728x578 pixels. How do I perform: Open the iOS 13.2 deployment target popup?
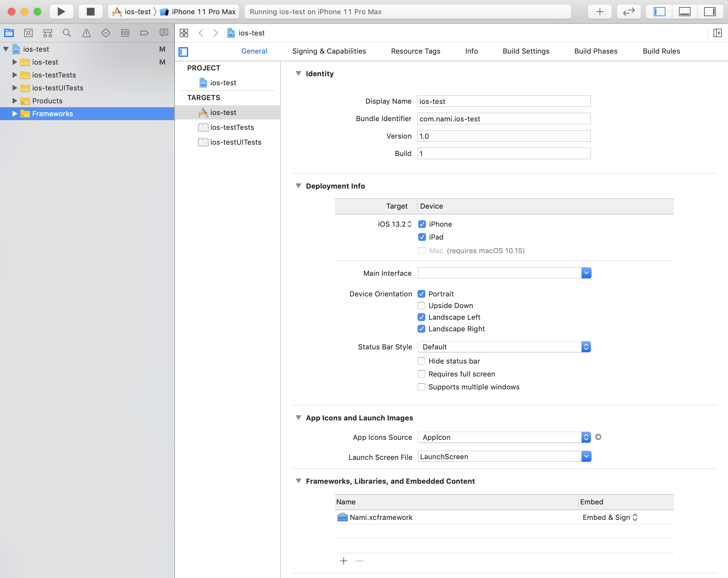pos(394,224)
